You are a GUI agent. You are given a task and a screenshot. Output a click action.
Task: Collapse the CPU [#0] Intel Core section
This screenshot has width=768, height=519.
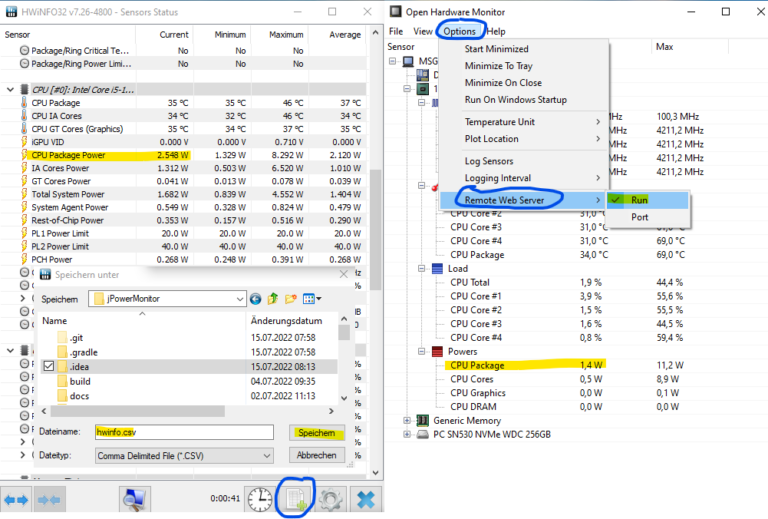[x=10, y=90]
